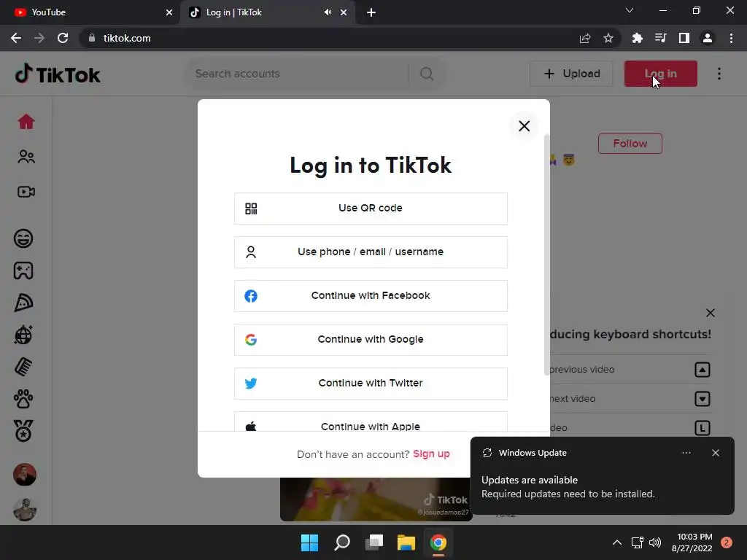
Task: Open Chrome profile icon
Action: (708, 38)
